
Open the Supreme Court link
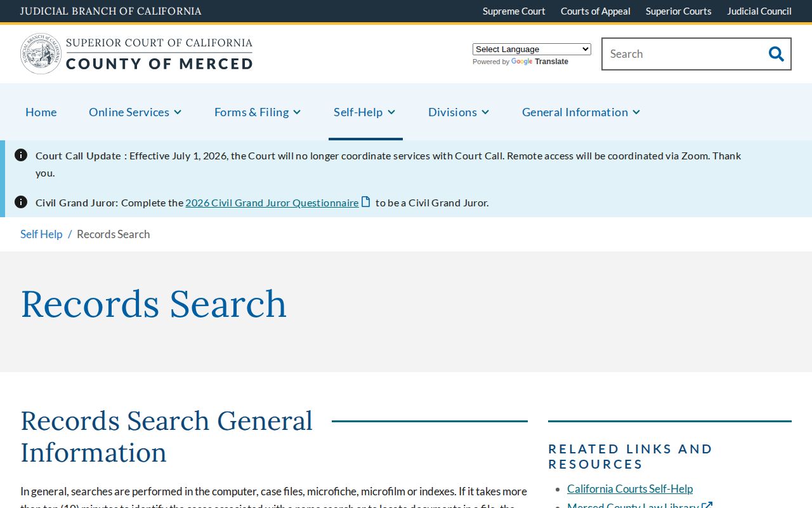coord(514,11)
